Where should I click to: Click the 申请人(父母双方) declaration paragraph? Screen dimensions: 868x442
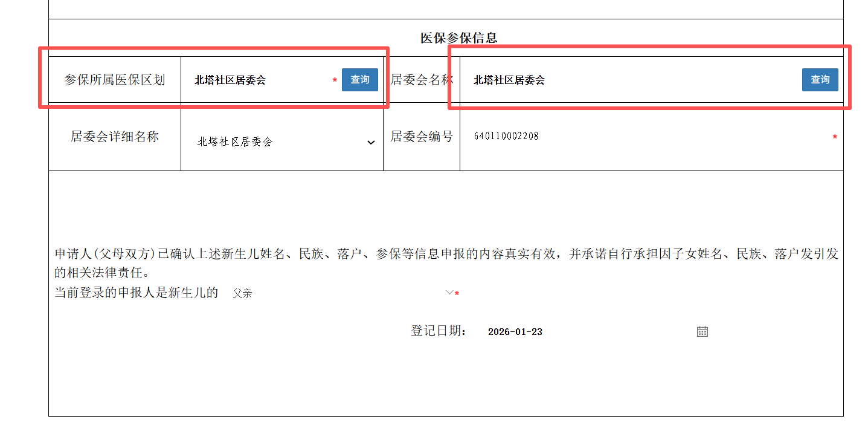click(x=446, y=262)
